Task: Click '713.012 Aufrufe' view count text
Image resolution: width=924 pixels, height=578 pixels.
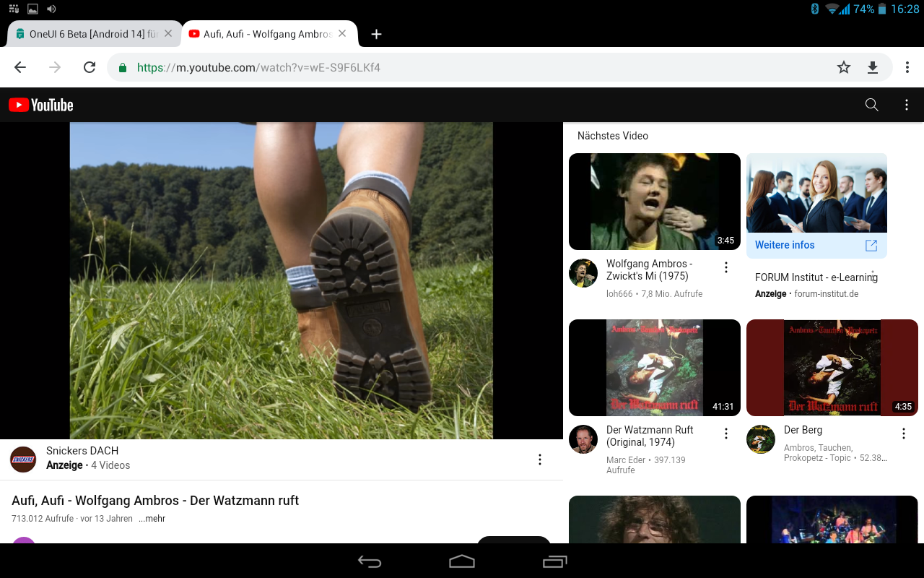Action: pos(43,519)
